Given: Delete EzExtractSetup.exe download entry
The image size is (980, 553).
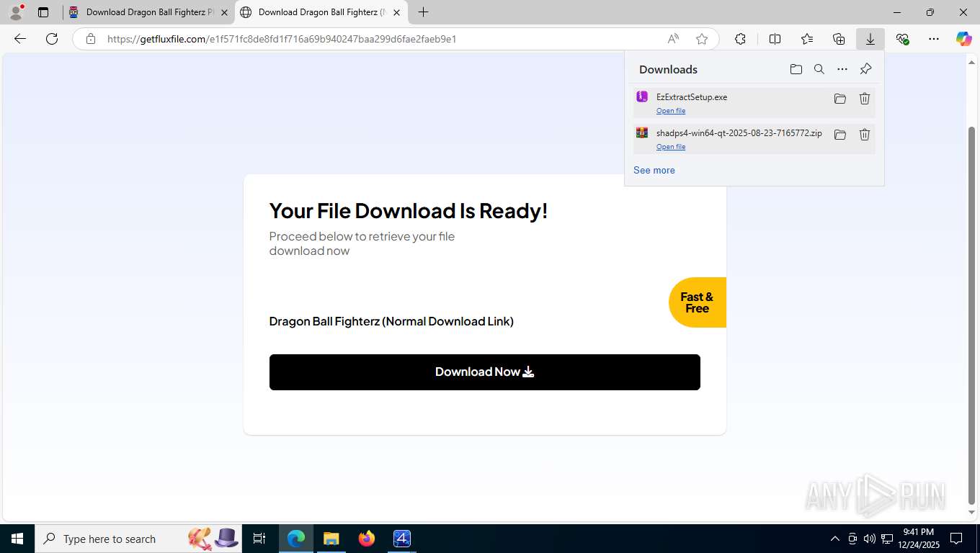Looking at the screenshot, I should (x=865, y=99).
